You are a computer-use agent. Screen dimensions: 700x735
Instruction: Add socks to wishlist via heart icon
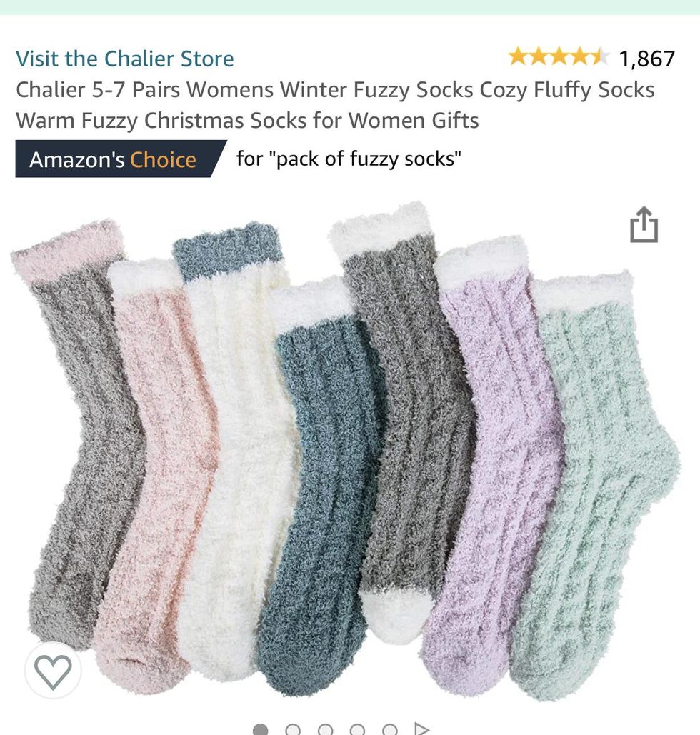coord(53,671)
